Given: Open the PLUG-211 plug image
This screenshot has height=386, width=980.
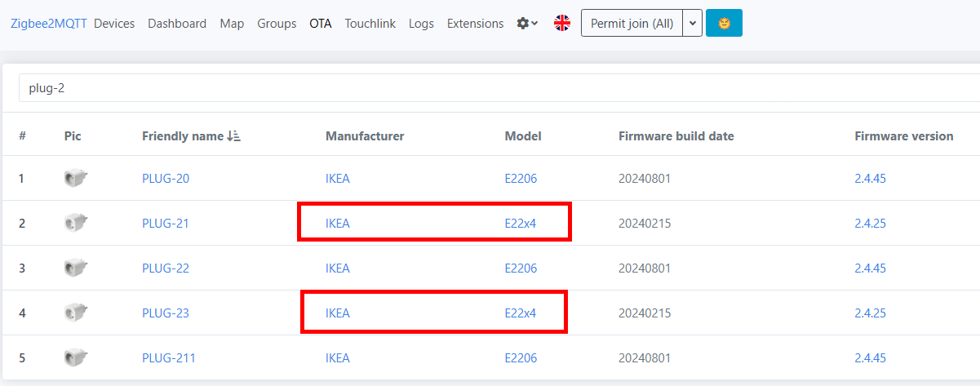Looking at the screenshot, I should tap(75, 357).
